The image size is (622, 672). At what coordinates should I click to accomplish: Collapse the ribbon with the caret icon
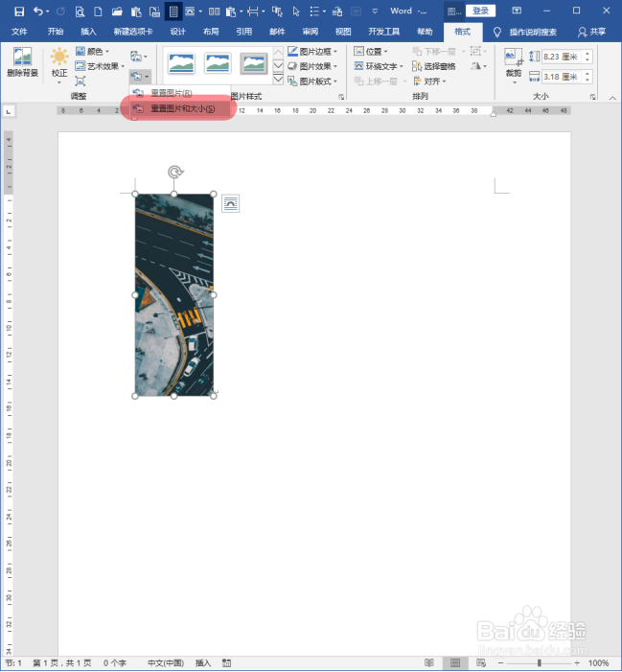(612, 98)
